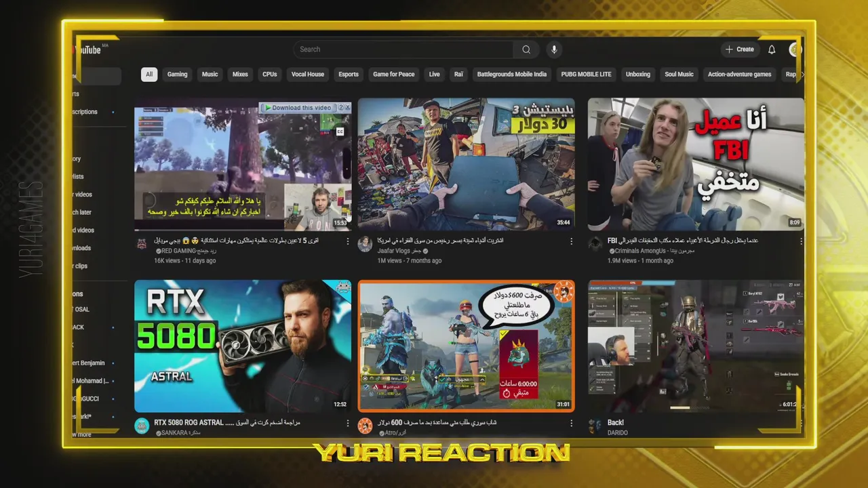Image resolution: width=868 pixels, height=488 pixels.
Task: Open Robert Benjamin subscription in sidebar
Action: tap(88, 363)
